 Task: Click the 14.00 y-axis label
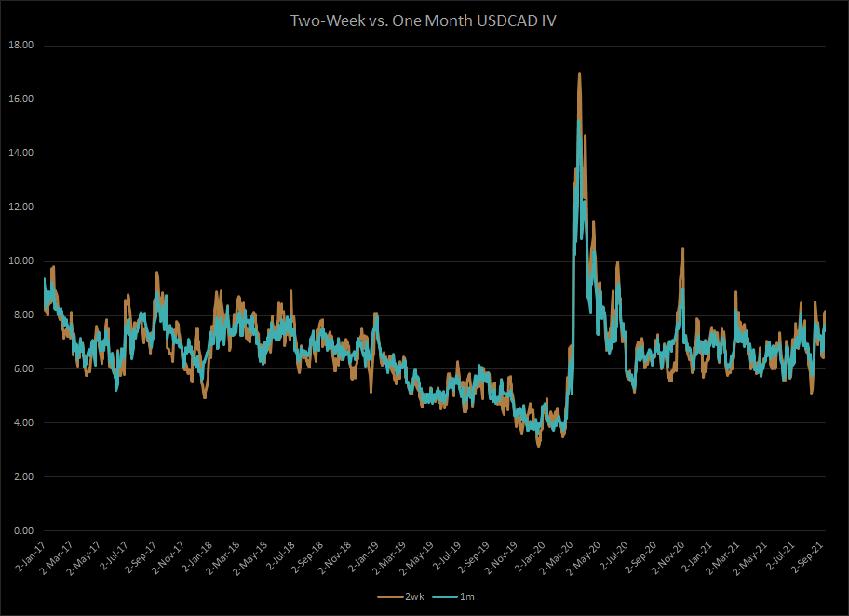tap(21, 154)
